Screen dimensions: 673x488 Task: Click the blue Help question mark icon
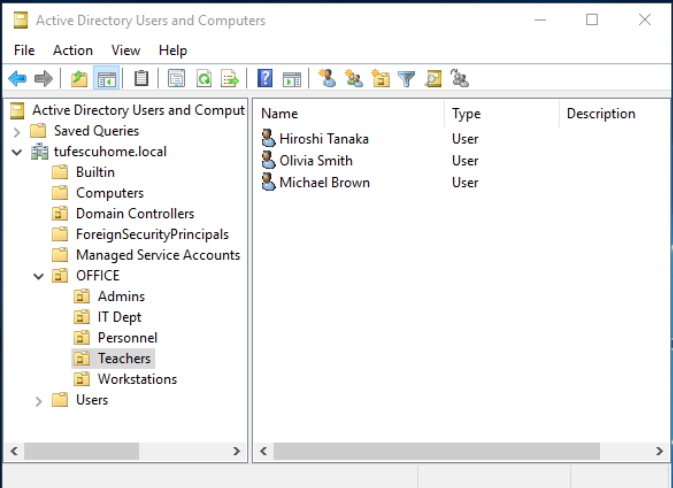[x=265, y=79]
